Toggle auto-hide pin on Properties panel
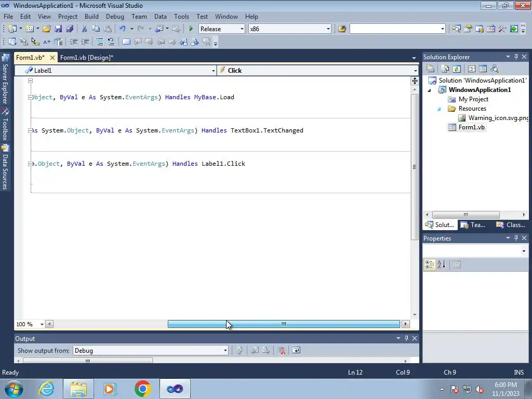Viewport: 532px width, 399px height. tap(516, 238)
